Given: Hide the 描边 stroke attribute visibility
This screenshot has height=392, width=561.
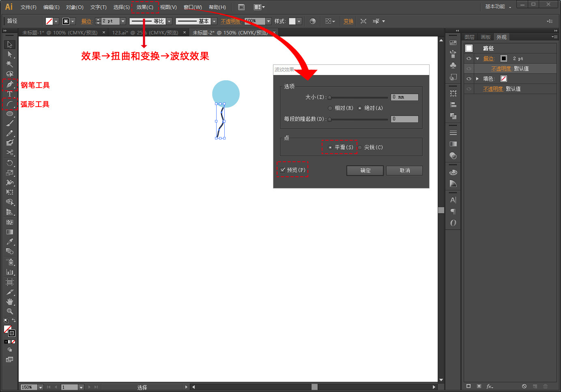Looking at the screenshot, I should pos(469,58).
